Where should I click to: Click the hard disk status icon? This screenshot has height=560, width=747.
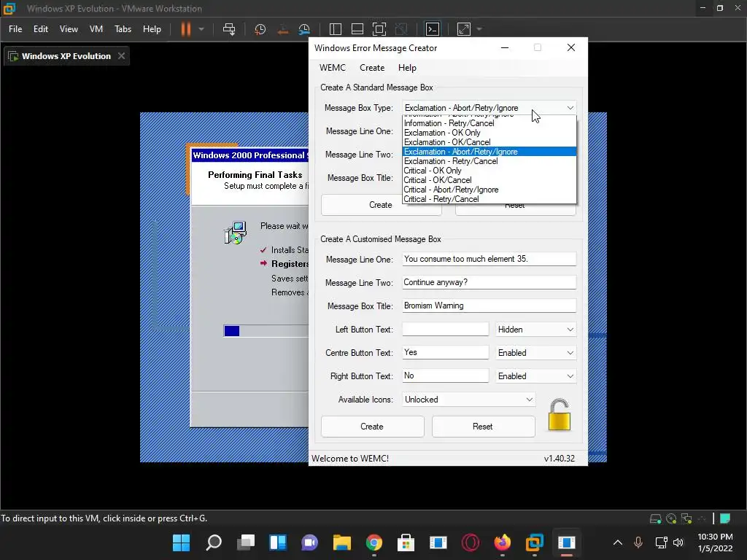point(656,518)
